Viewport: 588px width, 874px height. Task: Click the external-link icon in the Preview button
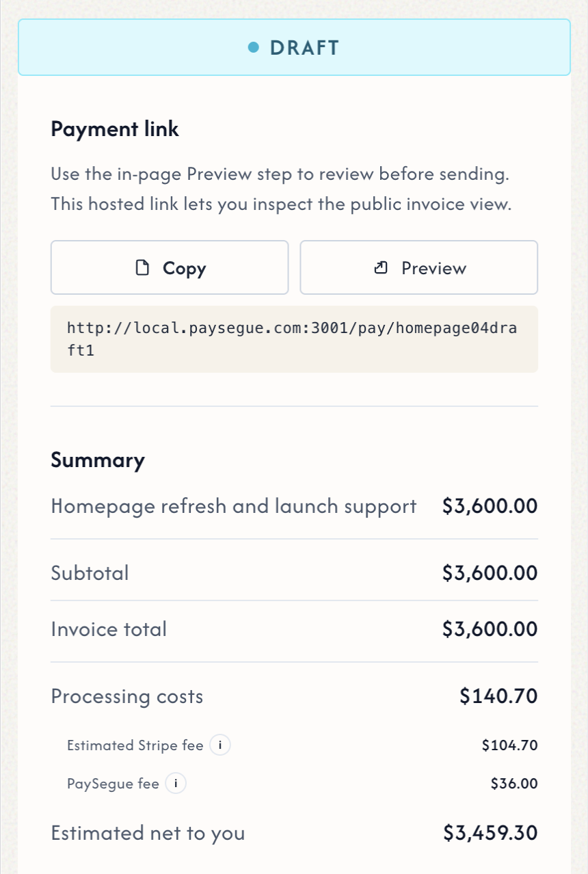(380, 268)
